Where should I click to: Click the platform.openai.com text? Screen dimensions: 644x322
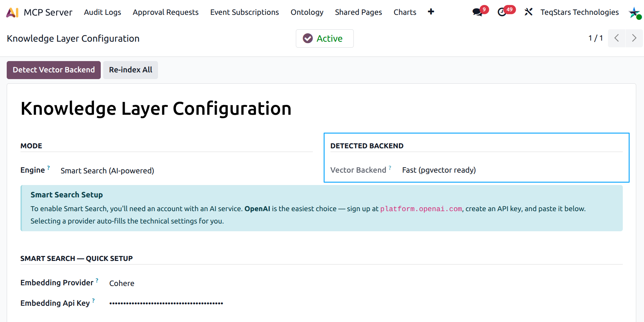[x=421, y=209]
